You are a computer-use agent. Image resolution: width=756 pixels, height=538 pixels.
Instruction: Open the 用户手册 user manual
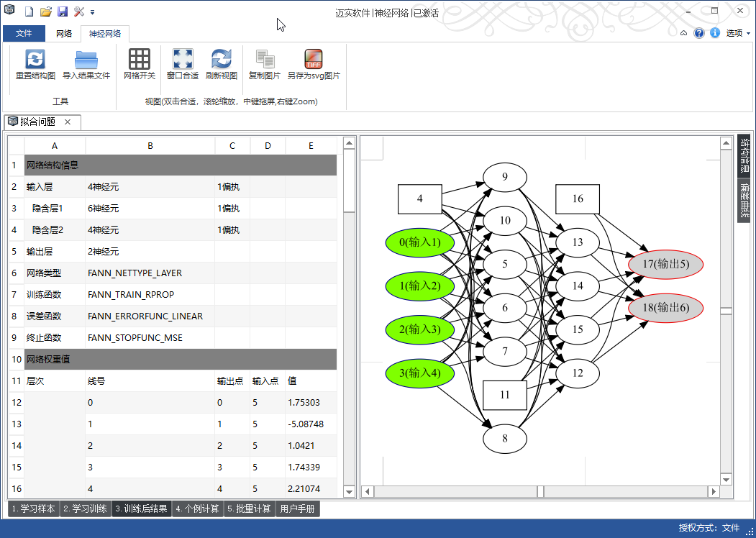click(297, 509)
